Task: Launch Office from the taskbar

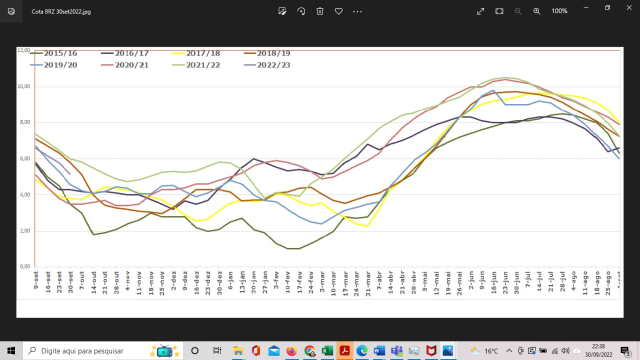Action: point(256,351)
